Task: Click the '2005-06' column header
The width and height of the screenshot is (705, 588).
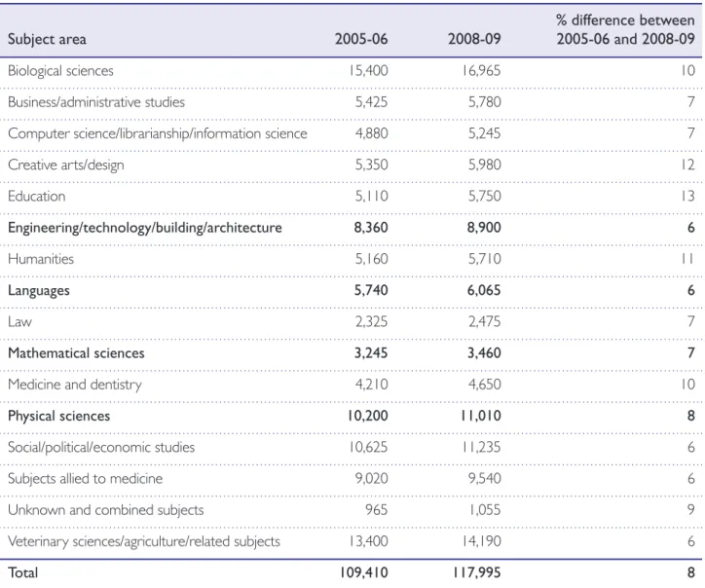Action: point(361,39)
